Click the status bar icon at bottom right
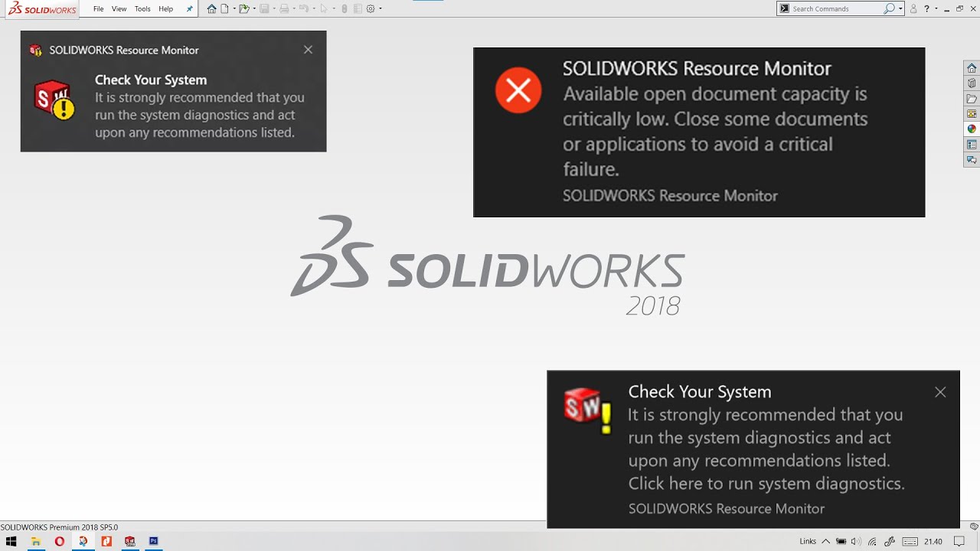 [x=974, y=527]
